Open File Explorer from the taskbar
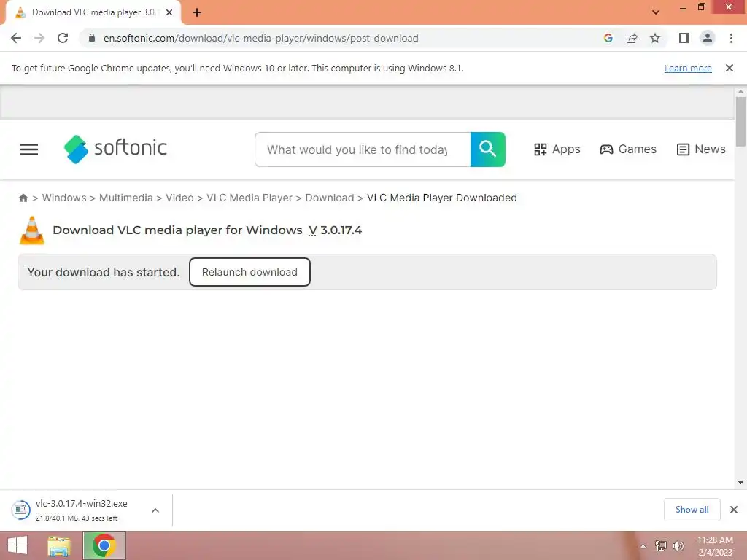Screen dimensions: 747x560 tap(59, 545)
